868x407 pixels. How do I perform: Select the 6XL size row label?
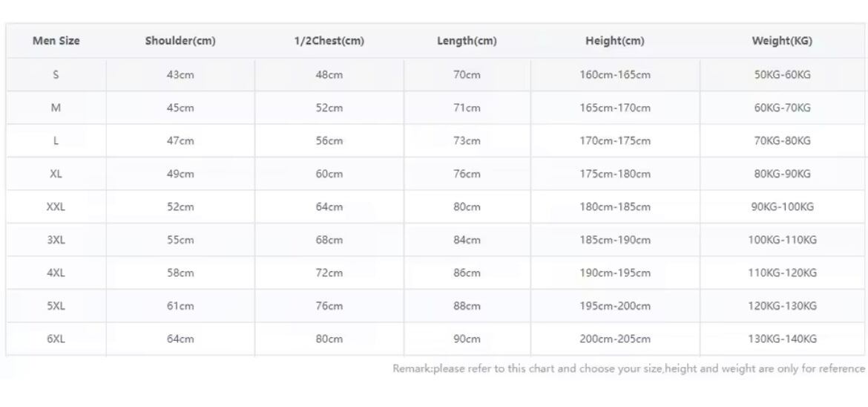point(56,339)
